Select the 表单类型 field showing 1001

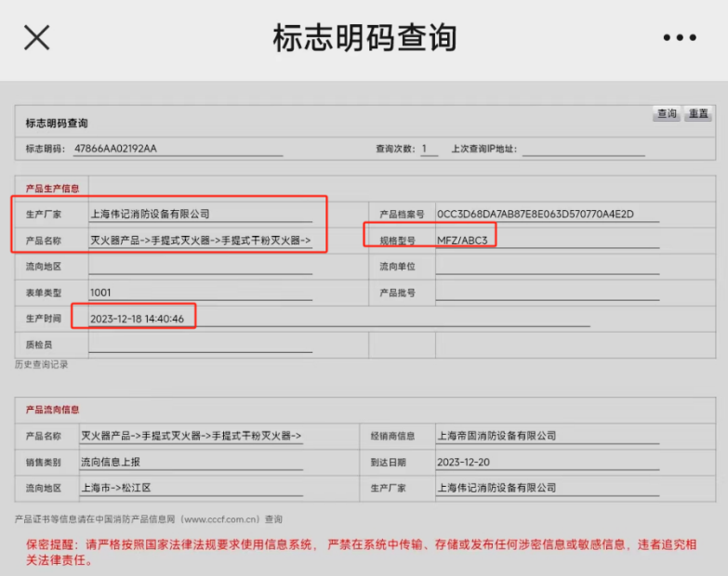point(201,293)
